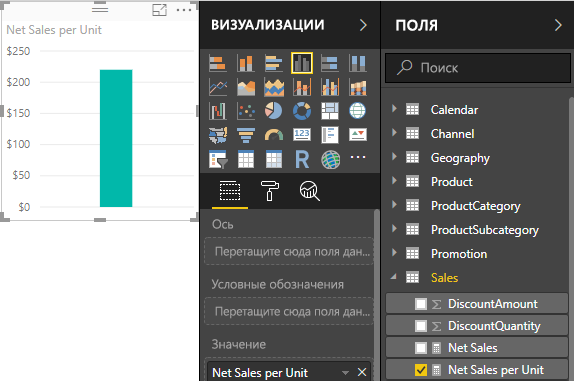The height and width of the screenshot is (381, 574).
Task: Select the pie chart visualization icon
Action: (x=273, y=111)
